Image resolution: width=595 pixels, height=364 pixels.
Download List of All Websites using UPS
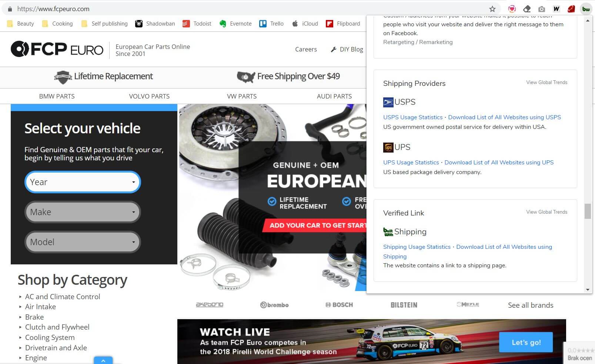tap(499, 163)
